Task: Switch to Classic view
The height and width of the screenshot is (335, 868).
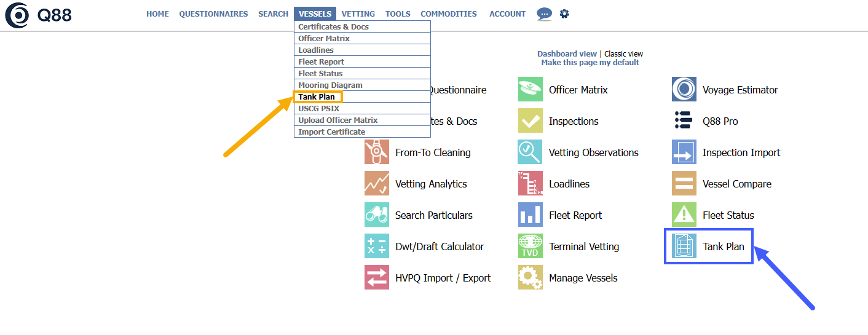Action: click(623, 54)
